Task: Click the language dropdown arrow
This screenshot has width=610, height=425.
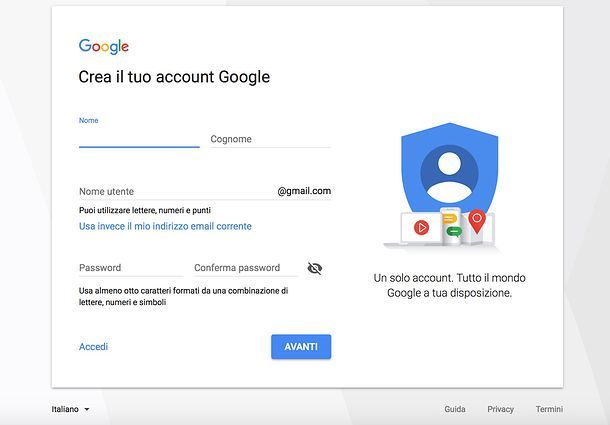Action: 87,409
